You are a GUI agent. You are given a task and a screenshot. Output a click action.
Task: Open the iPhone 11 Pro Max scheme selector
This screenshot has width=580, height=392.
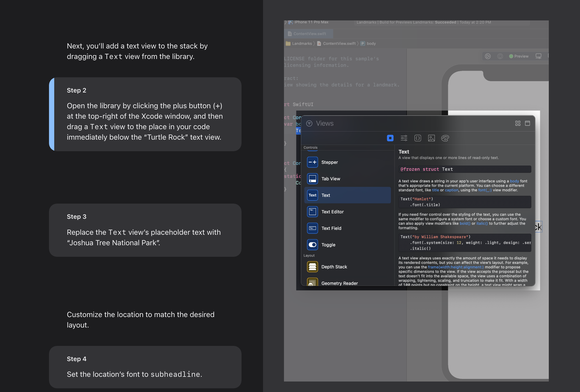pos(311,22)
